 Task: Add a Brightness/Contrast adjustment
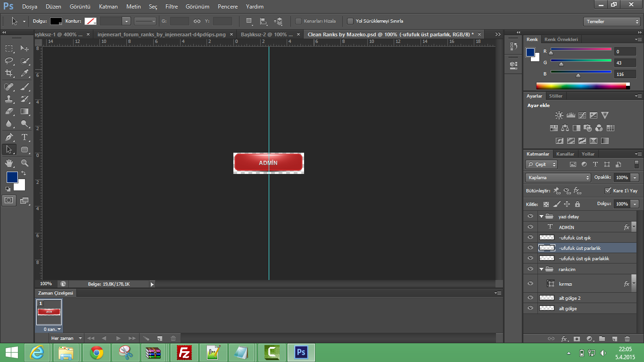559,115
